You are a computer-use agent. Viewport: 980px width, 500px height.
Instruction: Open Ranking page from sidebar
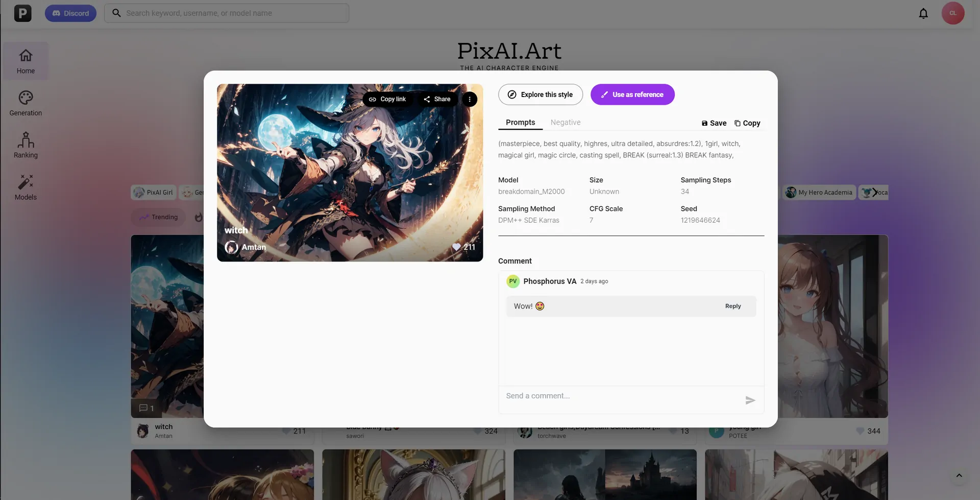[26, 145]
